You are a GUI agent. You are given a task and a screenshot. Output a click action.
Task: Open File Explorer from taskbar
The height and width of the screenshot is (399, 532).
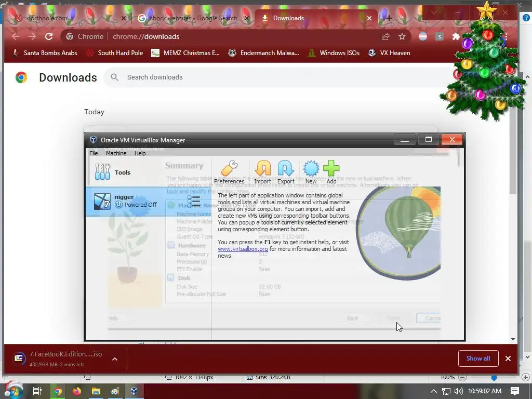pos(96,392)
